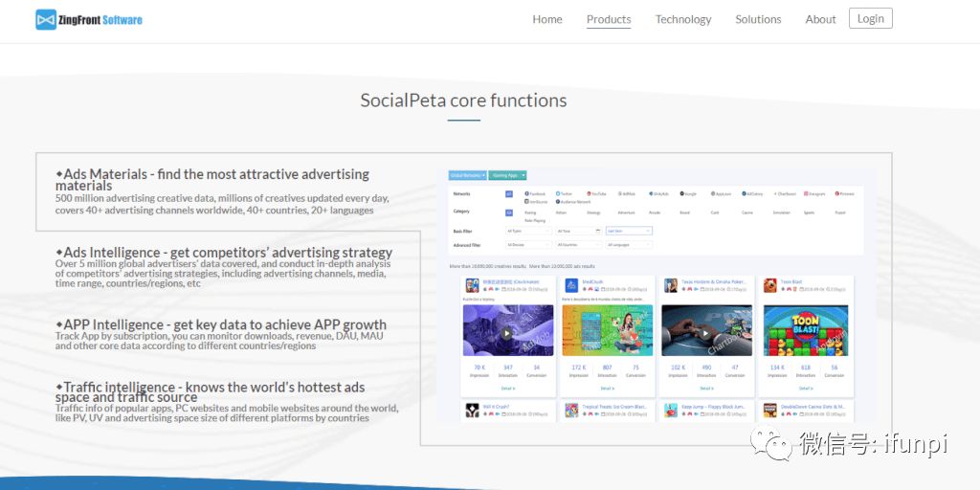The height and width of the screenshot is (490, 980).
Task: Select the Twitter network filter
Action: click(x=564, y=193)
